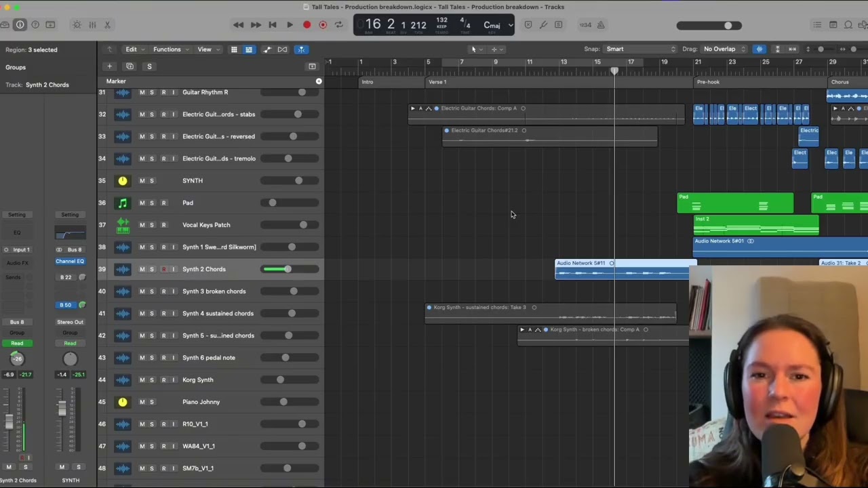Toggle the Inspector info icon

(20, 25)
